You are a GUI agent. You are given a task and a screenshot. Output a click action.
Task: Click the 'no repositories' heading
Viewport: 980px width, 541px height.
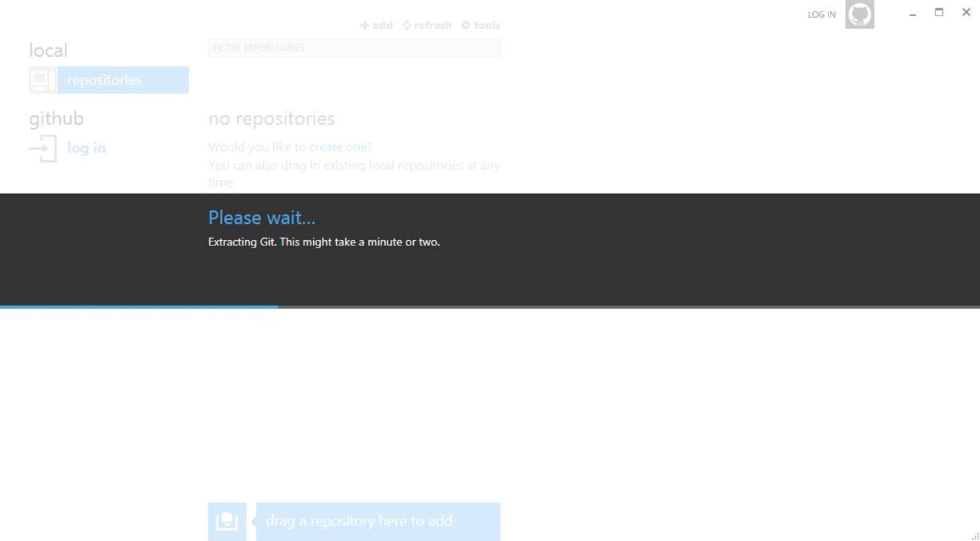[x=272, y=118]
